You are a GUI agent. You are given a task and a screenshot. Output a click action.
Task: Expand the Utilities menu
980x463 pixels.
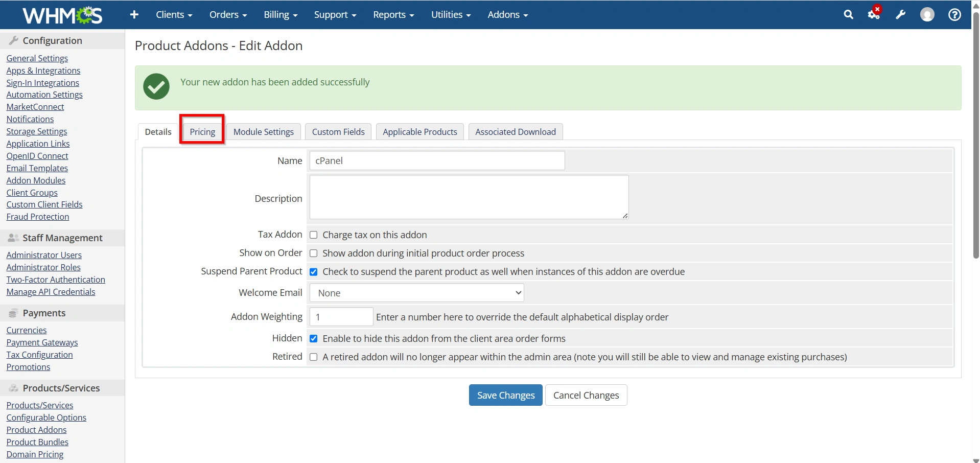pos(451,15)
